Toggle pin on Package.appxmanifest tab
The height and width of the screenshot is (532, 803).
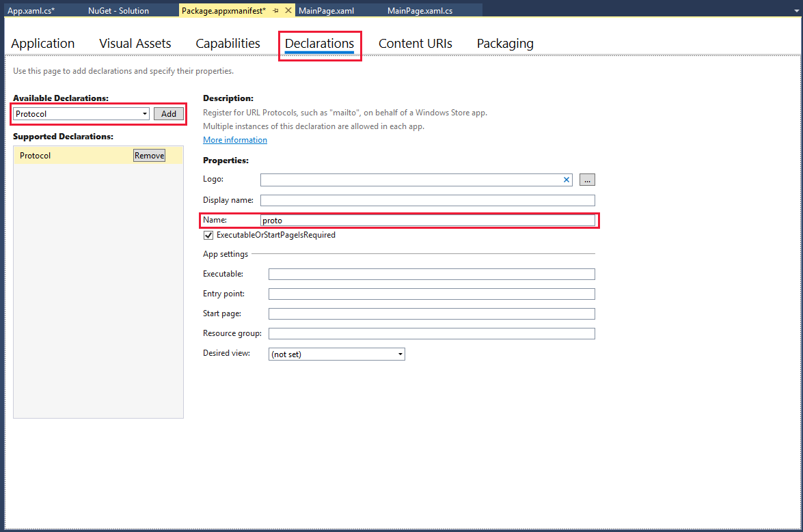click(275, 11)
